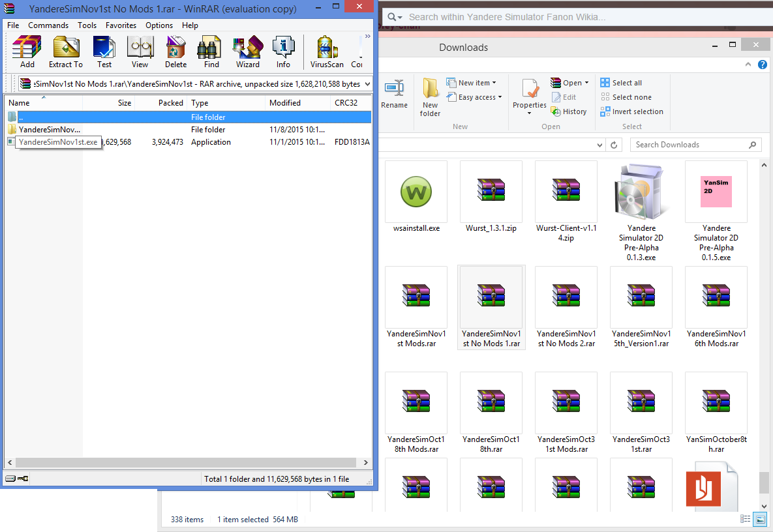Select YandereSimNov1st No Mods 2.rar
Image resolution: width=773 pixels, height=532 pixels.
pos(566,307)
